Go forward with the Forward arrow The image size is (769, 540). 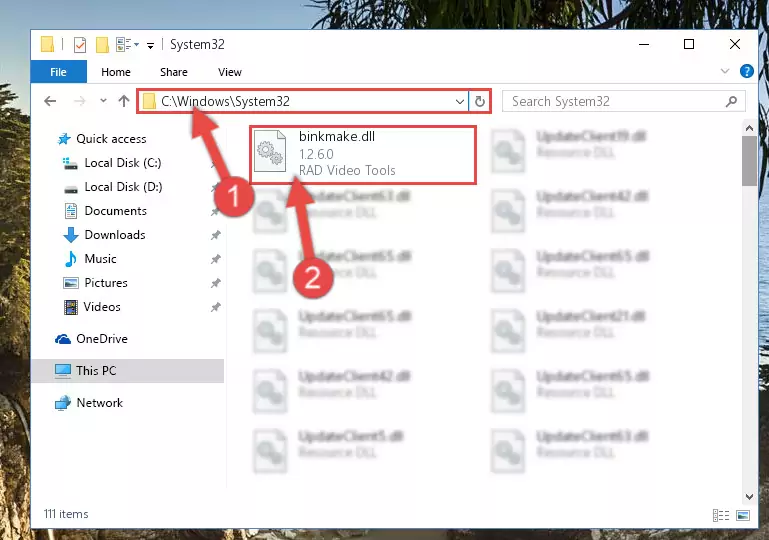[79, 101]
